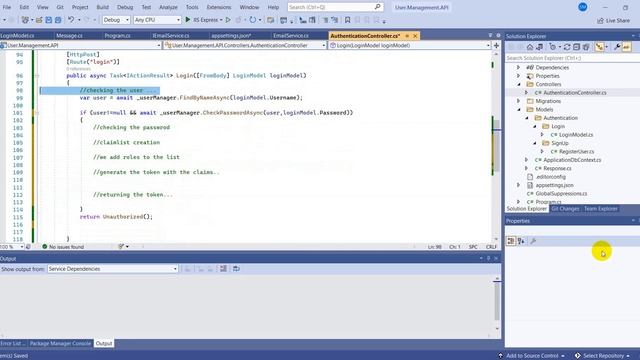Click Show All Files icon in Solution Explorer

[x=586, y=47]
